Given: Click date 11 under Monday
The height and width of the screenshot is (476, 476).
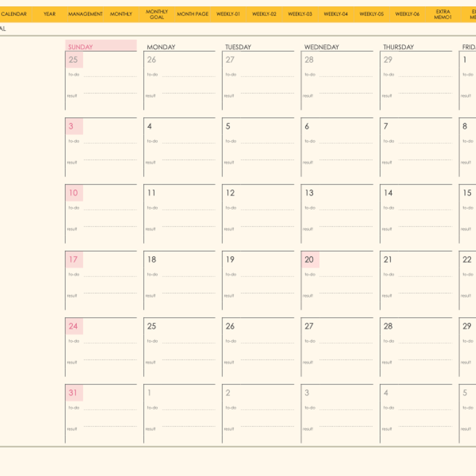Looking at the screenshot, I should point(151,193).
